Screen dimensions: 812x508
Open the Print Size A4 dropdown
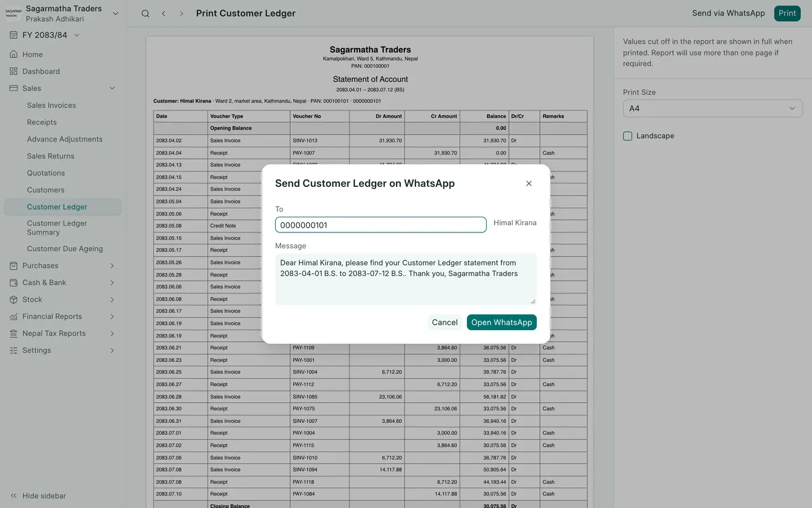pos(713,108)
